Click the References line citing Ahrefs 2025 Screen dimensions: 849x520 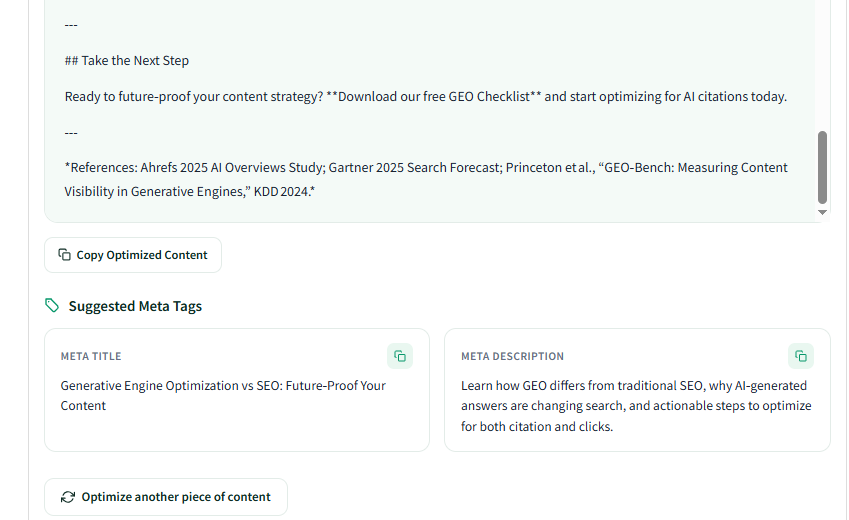426,179
